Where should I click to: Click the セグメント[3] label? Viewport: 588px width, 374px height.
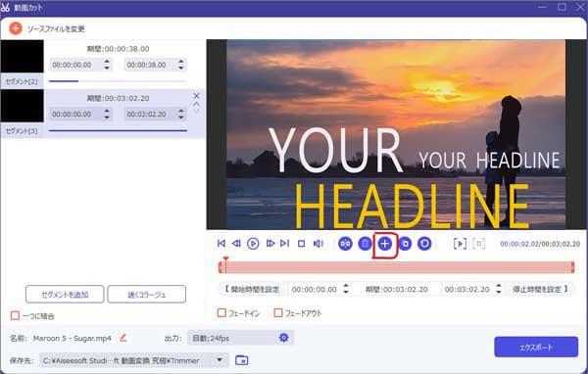[22, 131]
